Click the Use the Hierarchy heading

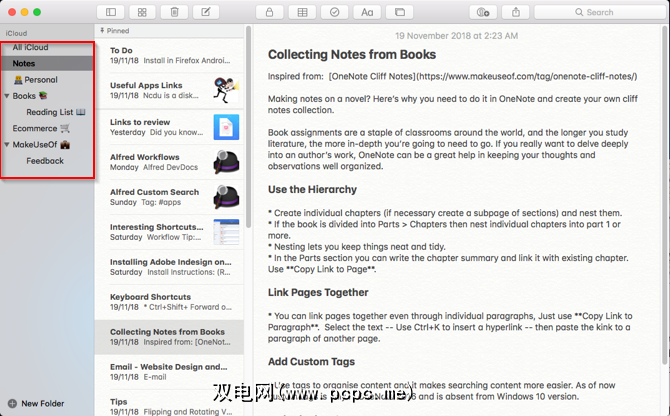point(312,190)
